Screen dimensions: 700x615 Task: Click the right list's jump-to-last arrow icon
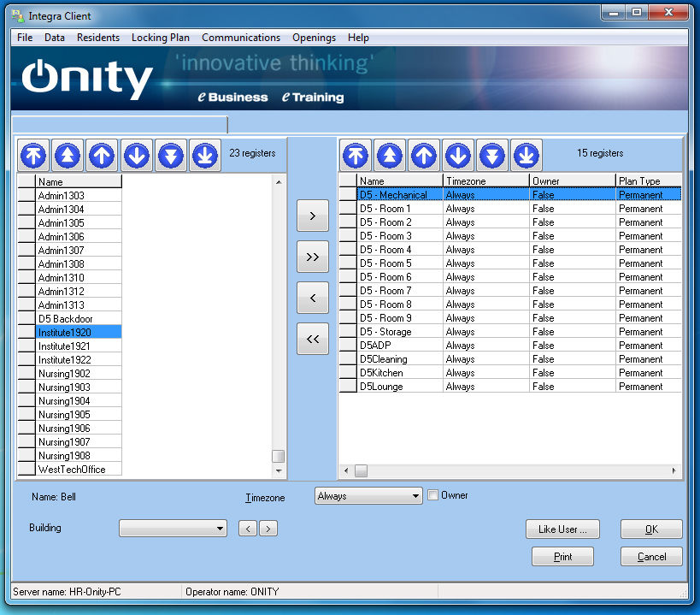[526, 156]
